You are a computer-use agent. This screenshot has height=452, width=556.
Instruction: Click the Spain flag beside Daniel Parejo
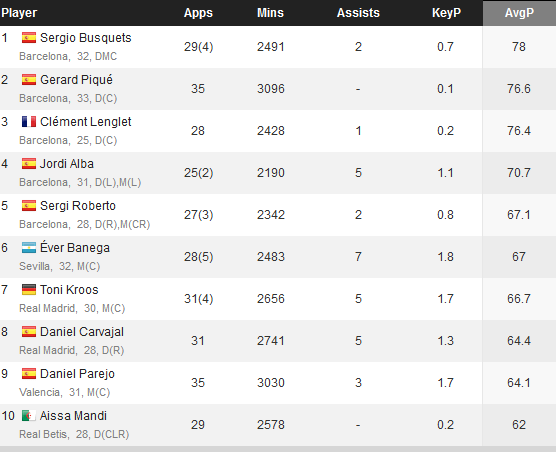[x=29, y=374]
